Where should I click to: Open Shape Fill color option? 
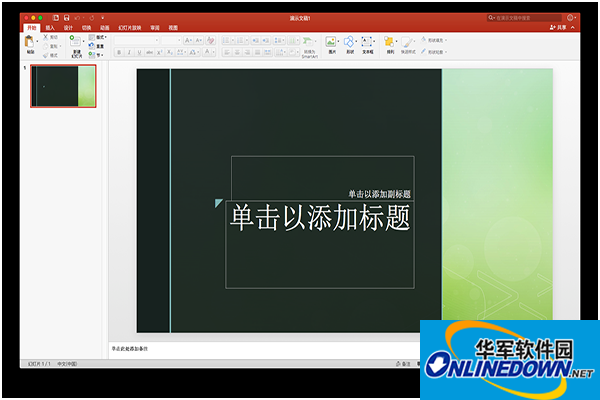tap(433, 40)
